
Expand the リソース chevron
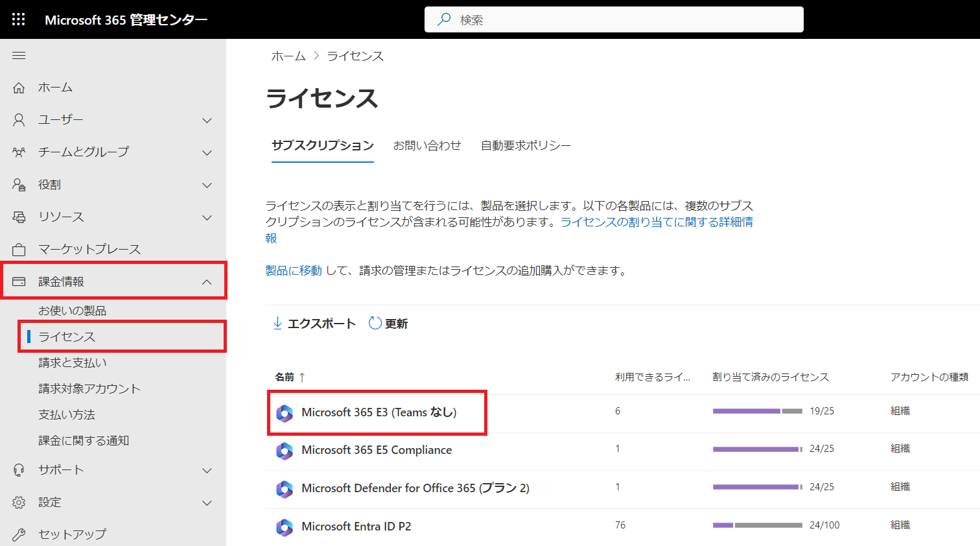pyautogui.click(x=207, y=217)
